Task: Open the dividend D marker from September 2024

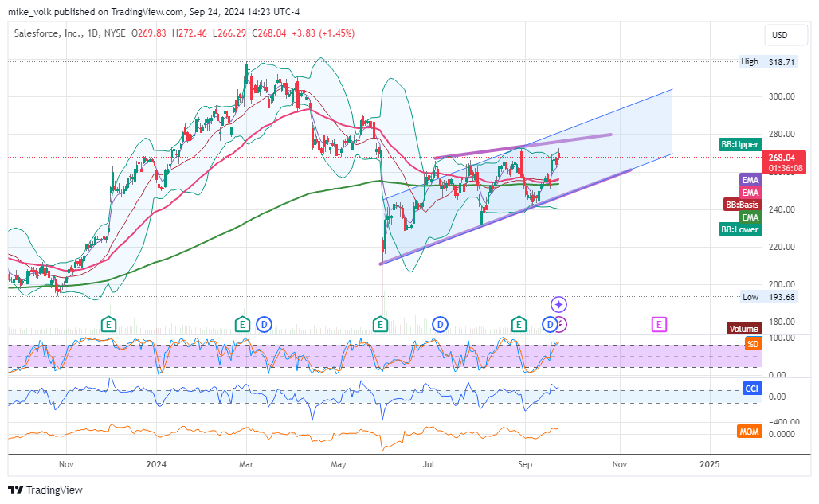Action: pyautogui.click(x=550, y=325)
